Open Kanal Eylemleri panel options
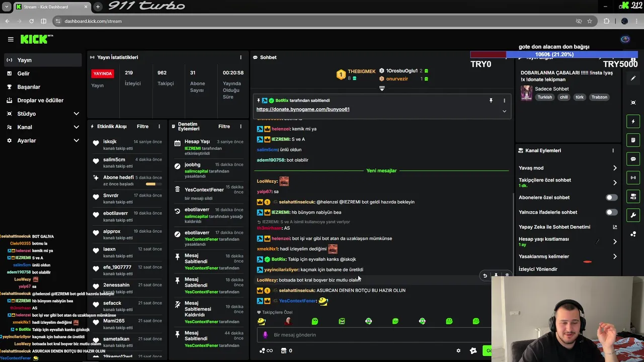Screen dimensions: 644x362 613,150
